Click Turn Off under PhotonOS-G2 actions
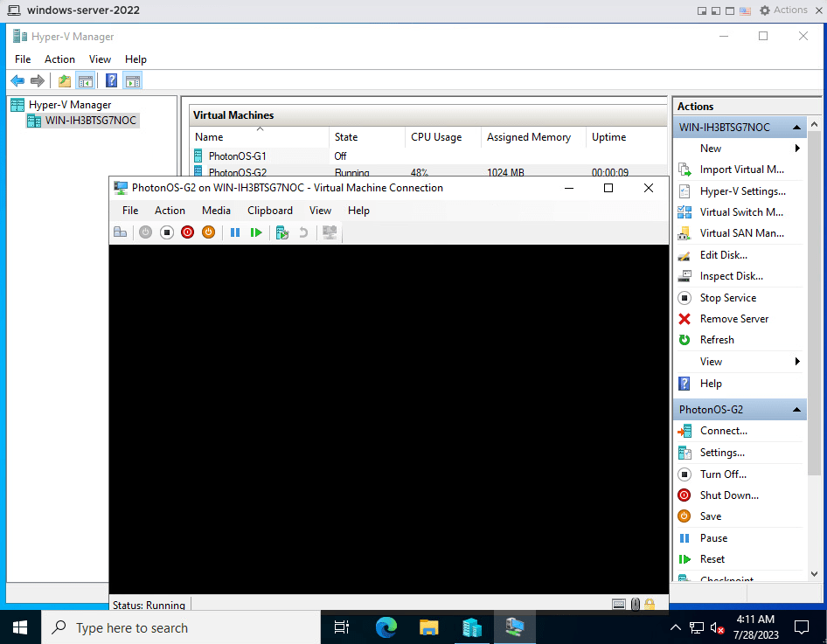Screen dimensions: 827x644 [723, 474]
